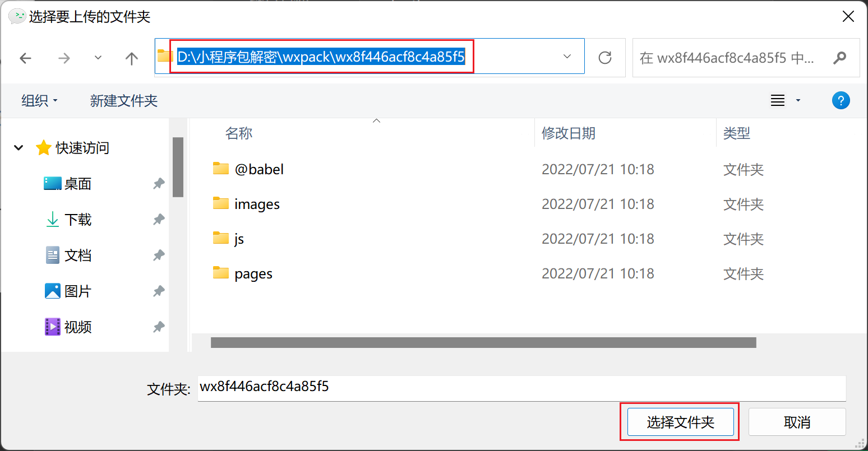
Task: Open help via question mark icon
Action: [841, 101]
